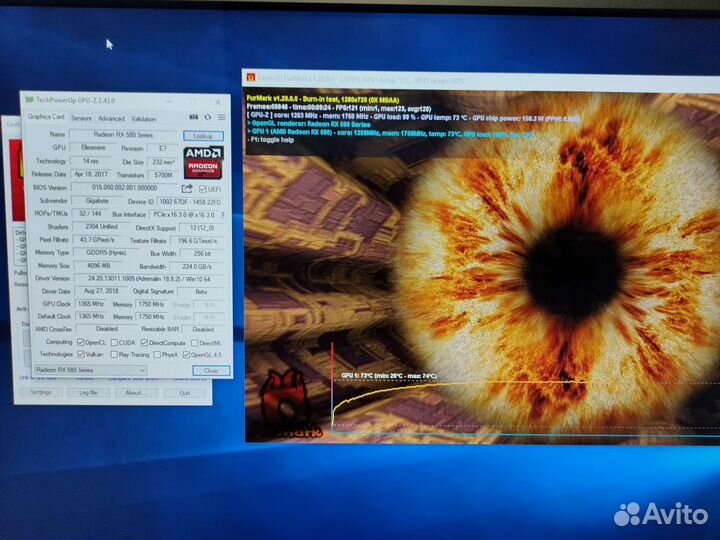
Task: Click the ROPs/TMUs field 32 / 144
Action: [90, 214]
